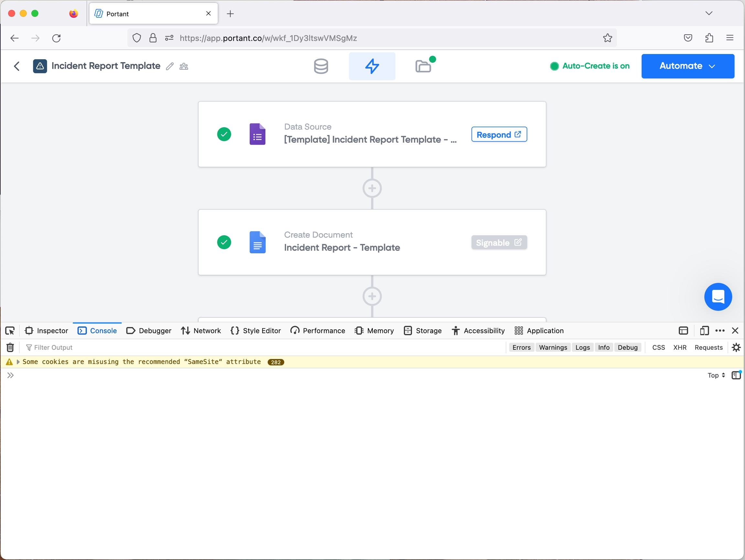Toggle the Warnings filter button

click(553, 347)
